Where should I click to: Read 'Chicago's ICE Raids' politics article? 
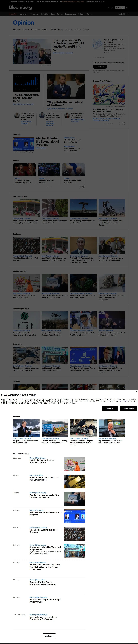[x=111, y=298]
